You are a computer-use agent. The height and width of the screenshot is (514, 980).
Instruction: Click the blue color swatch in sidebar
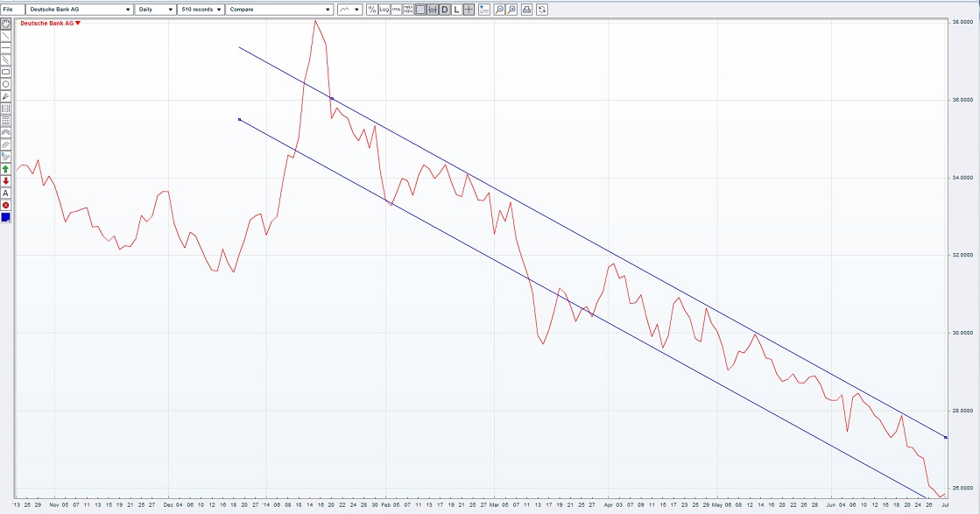(5, 218)
